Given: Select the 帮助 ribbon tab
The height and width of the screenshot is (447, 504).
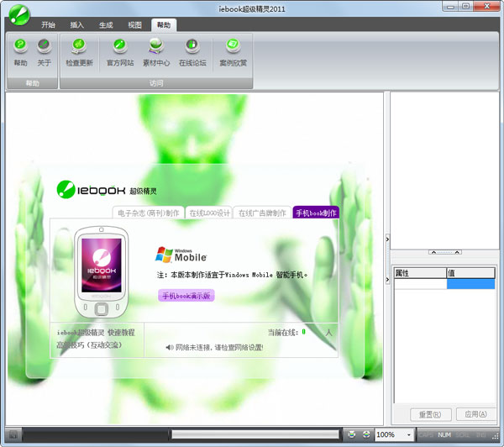Looking at the screenshot, I should click(164, 24).
